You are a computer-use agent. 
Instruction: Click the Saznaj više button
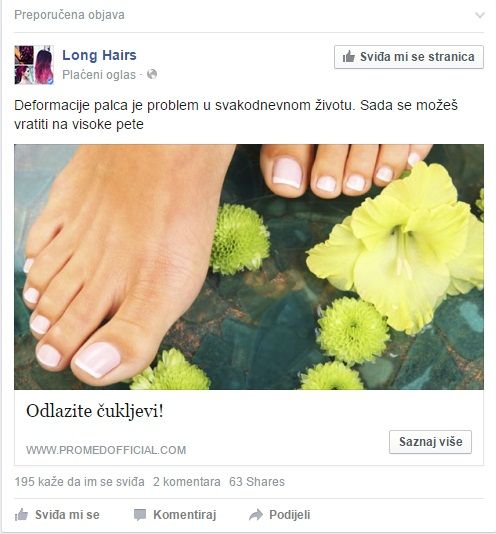[x=430, y=442]
